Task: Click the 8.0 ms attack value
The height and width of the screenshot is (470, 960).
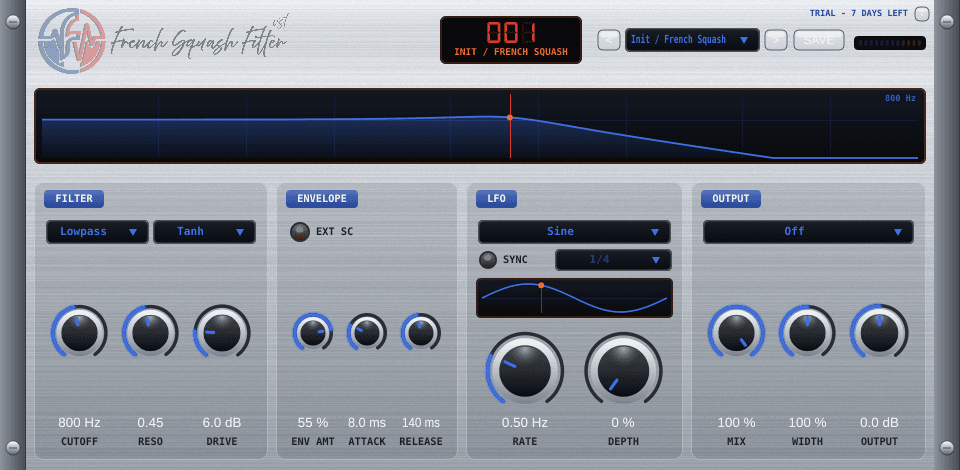Action: 367,422
